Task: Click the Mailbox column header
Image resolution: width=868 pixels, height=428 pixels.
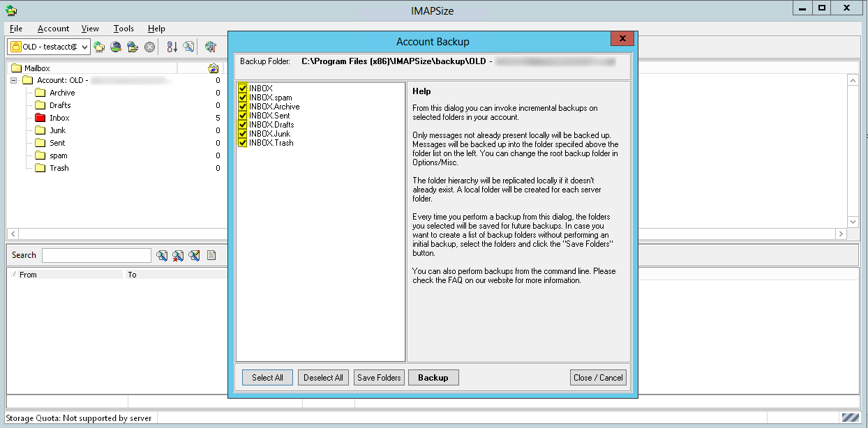Action: [x=92, y=68]
